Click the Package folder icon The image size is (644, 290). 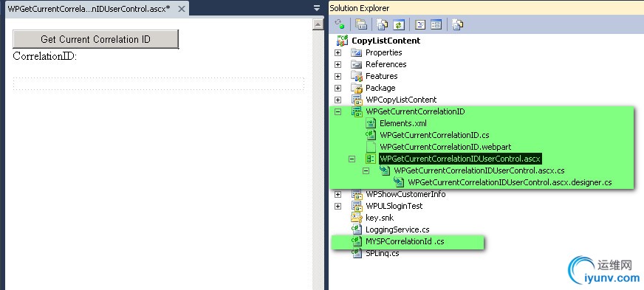356,89
